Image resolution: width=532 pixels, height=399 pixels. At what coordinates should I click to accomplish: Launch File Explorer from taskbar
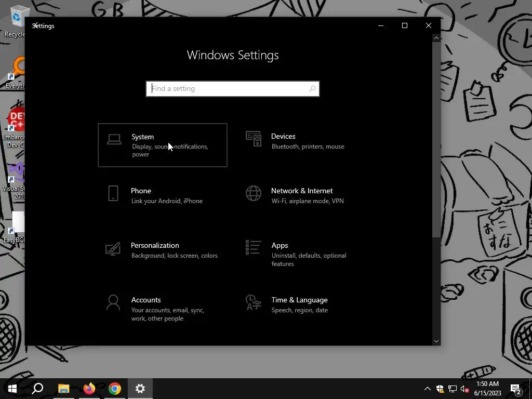63,389
